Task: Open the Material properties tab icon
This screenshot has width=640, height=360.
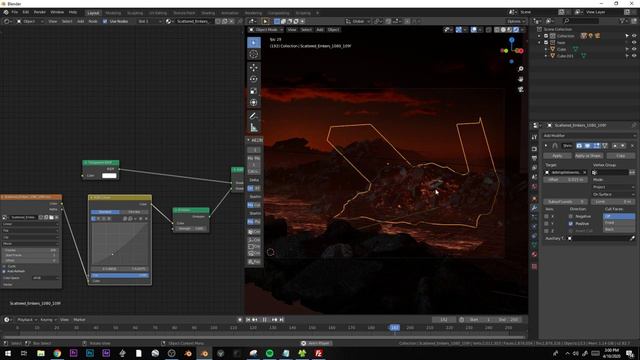Action: click(534, 254)
